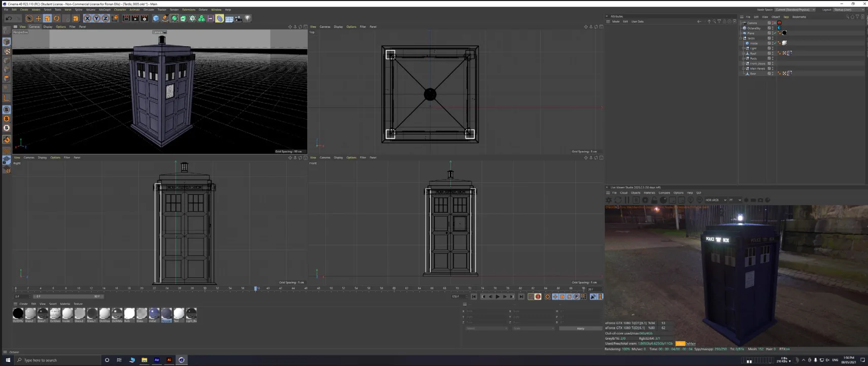Open Live Viewer Materials menu

click(649, 193)
